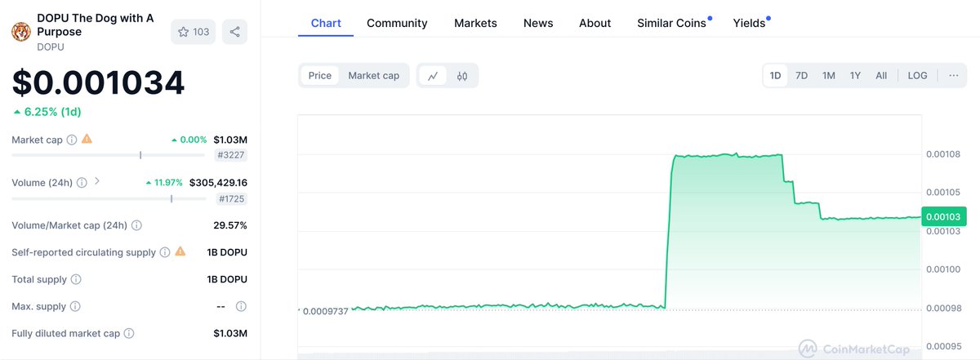
Task: Open the Chart tab
Action: 326,23
